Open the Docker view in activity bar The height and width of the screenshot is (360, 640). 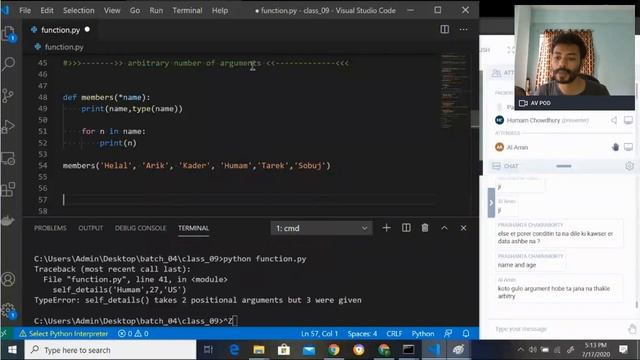click(8, 220)
